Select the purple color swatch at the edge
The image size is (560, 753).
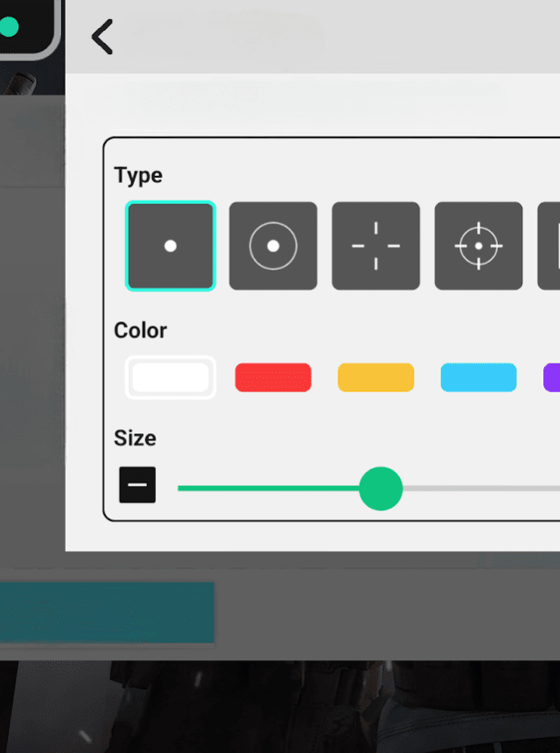pos(551,377)
